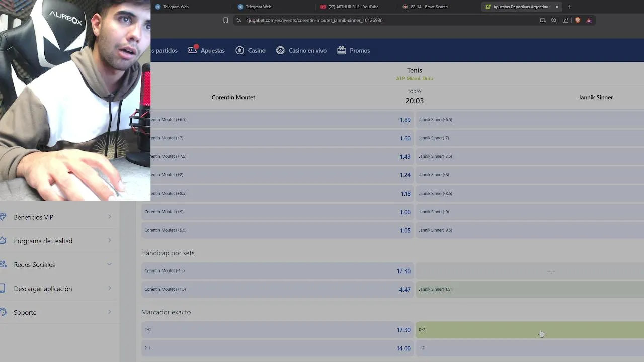The height and width of the screenshot is (362, 644).
Task: Click the bookmark icon beside the address bar
Action: coord(225,20)
